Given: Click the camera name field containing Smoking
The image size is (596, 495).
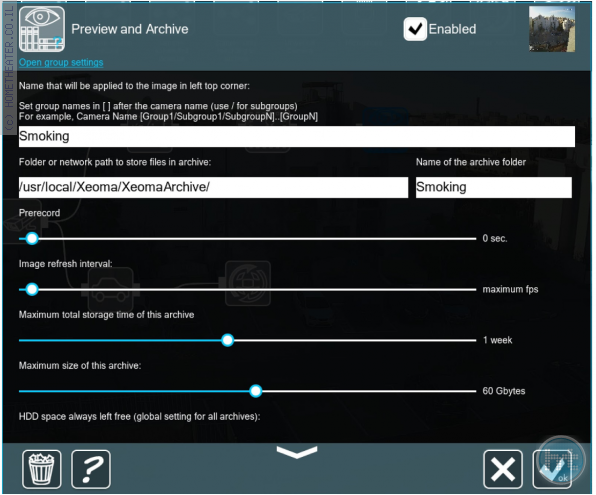Looking at the screenshot, I should (296, 136).
